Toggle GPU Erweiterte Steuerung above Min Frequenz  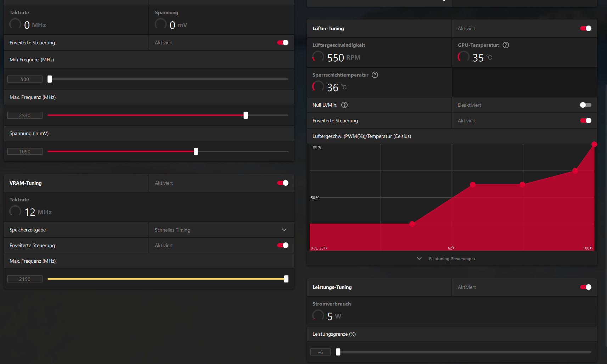coord(283,43)
